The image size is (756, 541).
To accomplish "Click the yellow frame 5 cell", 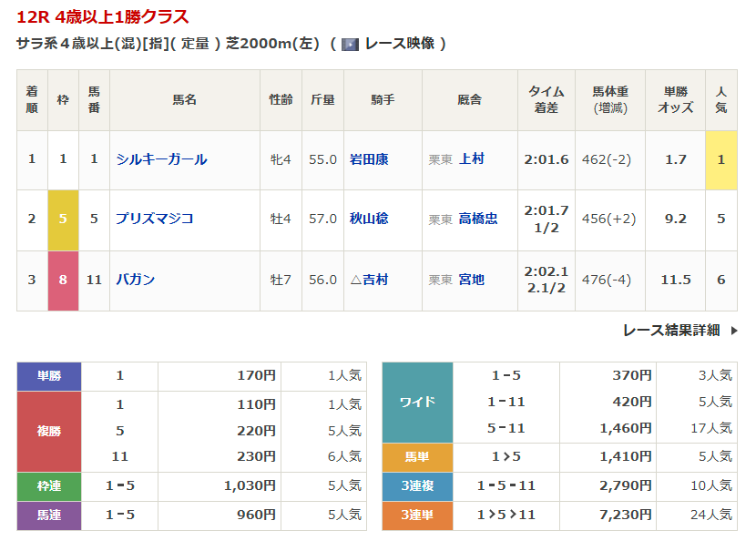I will coord(63,219).
